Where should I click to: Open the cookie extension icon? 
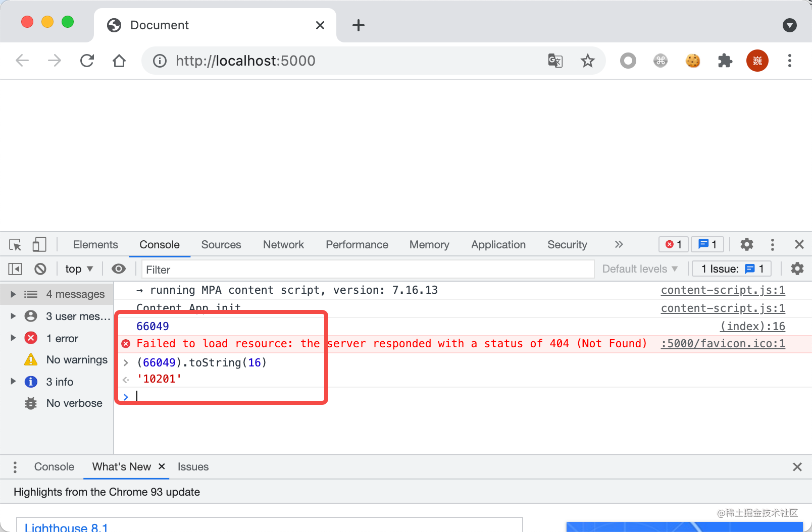click(x=693, y=61)
